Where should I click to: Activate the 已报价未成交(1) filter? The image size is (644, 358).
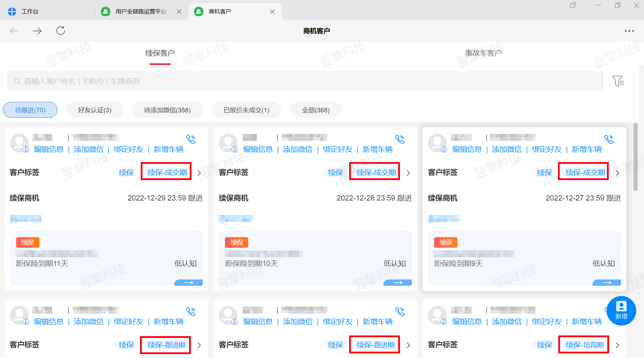tap(246, 110)
